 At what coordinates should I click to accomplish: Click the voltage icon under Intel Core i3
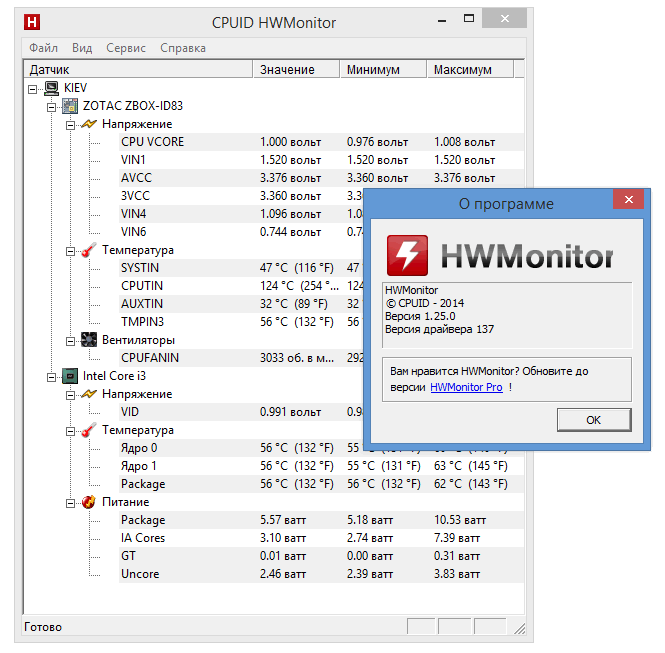[89, 394]
